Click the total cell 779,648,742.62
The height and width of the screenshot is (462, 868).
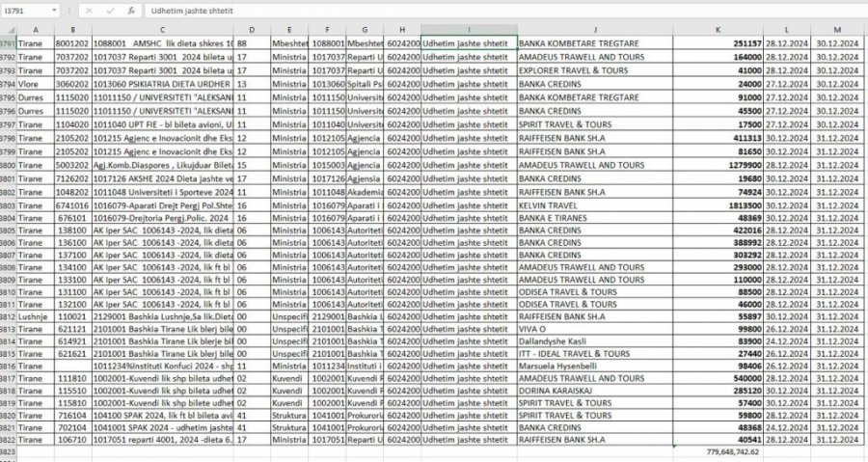coord(733,450)
